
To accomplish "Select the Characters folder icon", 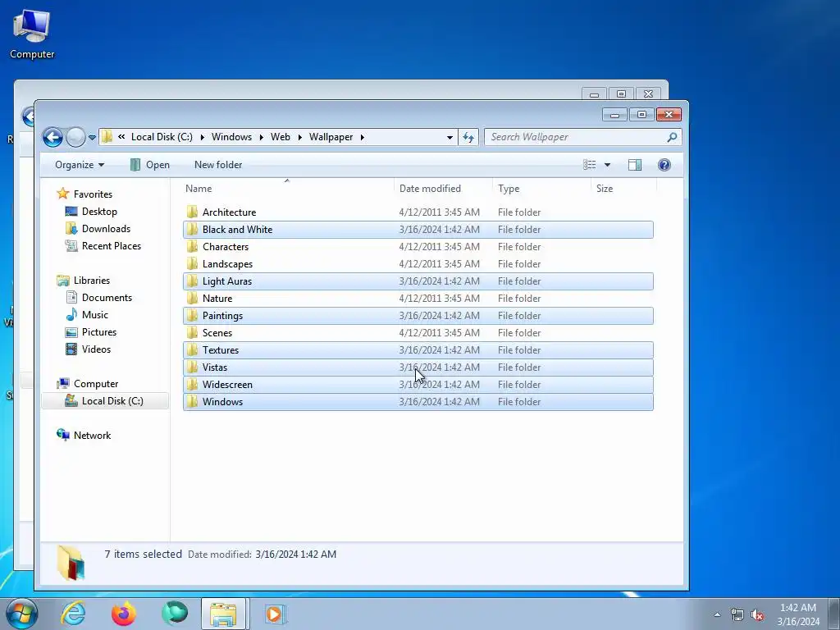I will click(x=192, y=246).
